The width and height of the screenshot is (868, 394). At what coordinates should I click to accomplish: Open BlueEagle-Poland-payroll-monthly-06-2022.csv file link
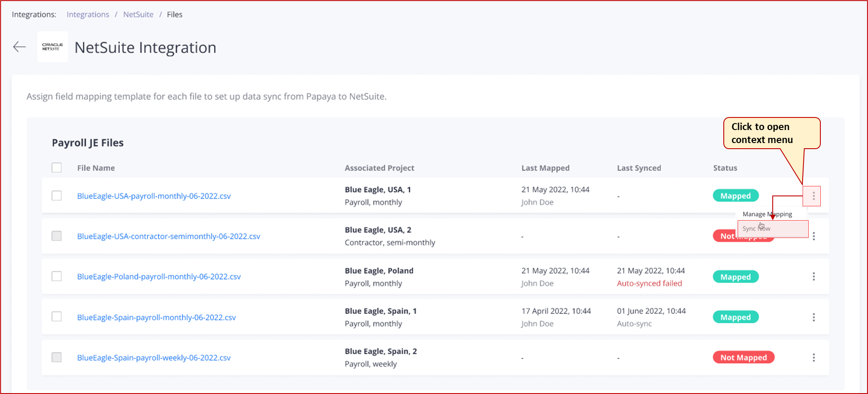(x=159, y=276)
